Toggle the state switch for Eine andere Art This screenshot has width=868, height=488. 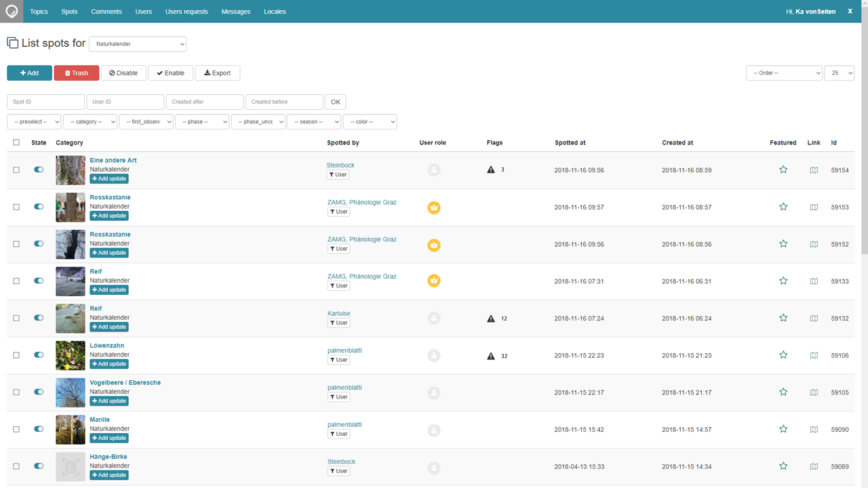coord(39,170)
